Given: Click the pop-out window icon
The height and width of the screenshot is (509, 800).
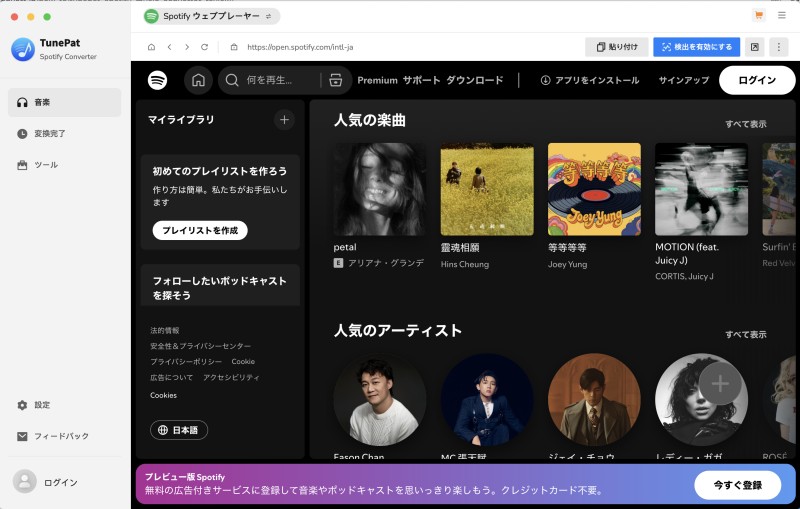Looking at the screenshot, I should [x=755, y=47].
